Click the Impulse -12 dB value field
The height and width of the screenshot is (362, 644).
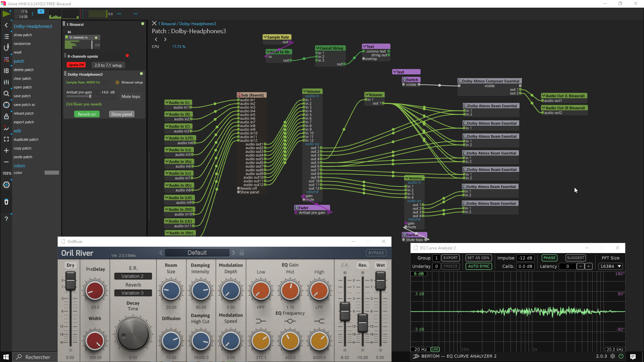pos(525,258)
